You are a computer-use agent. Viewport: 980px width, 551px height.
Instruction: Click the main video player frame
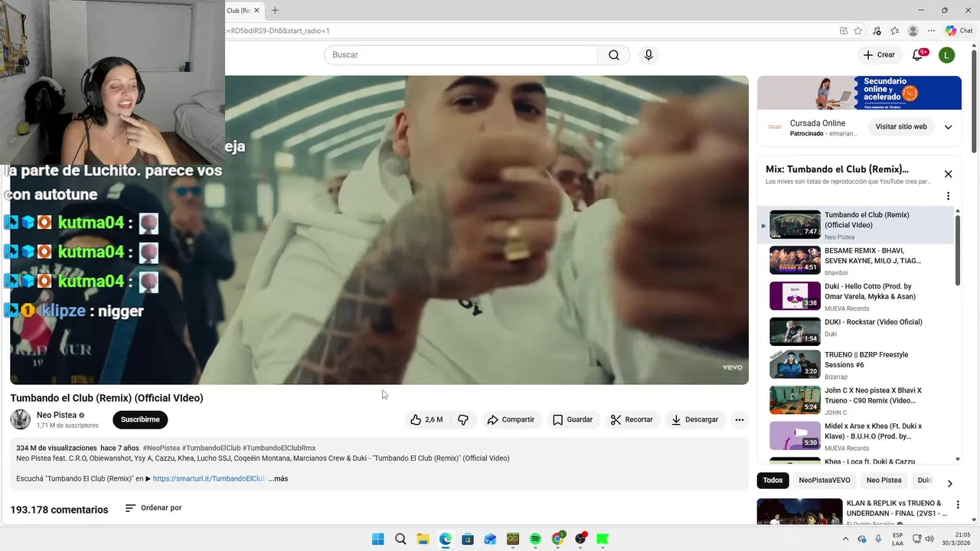(x=379, y=230)
